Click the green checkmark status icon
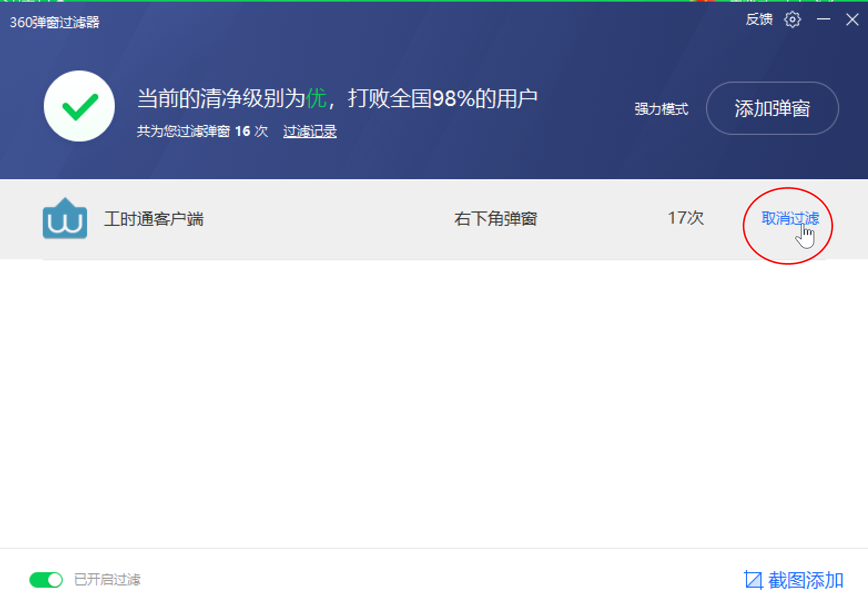 pos(79,106)
